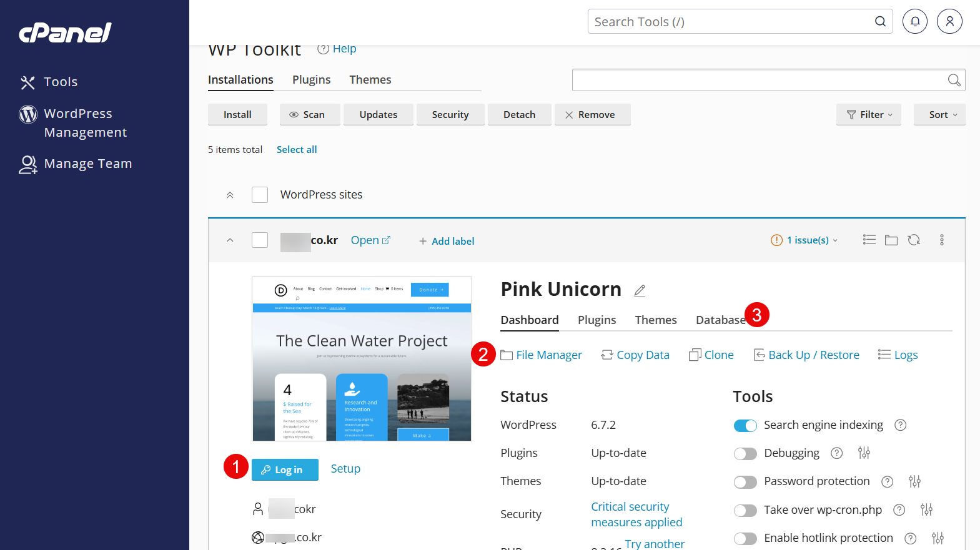Click the Updates button

pyautogui.click(x=379, y=115)
